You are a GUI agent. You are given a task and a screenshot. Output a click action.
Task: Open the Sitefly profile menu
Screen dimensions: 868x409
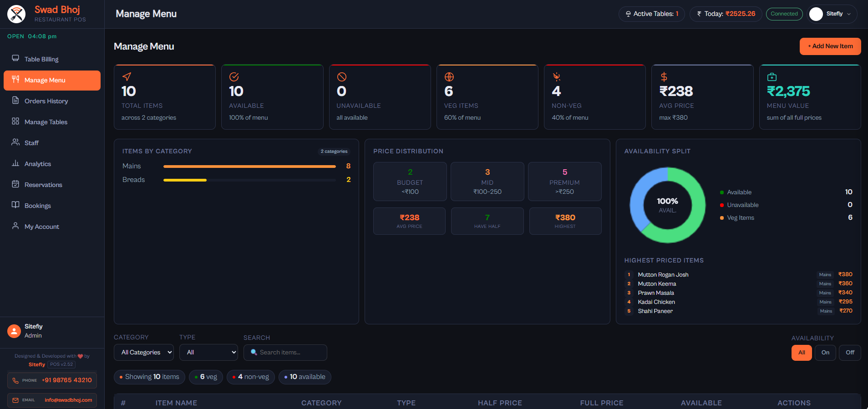coord(832,14)
